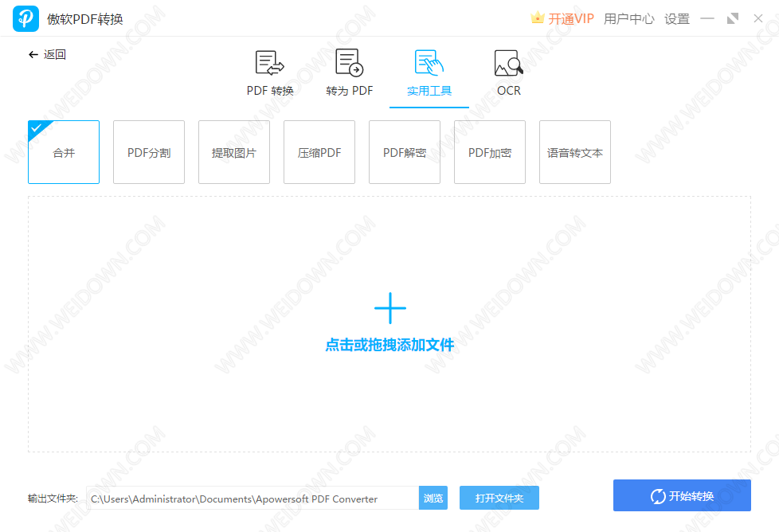This screenshot has height=532, width=779.
Task: Click the 打开文件夹 button
Action: click(x=499, y=498)
